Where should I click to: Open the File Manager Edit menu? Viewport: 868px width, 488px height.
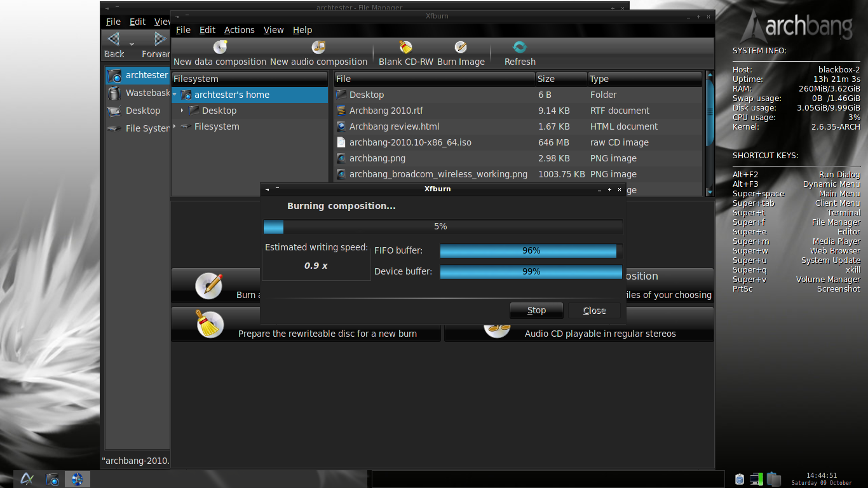(137, 22)
